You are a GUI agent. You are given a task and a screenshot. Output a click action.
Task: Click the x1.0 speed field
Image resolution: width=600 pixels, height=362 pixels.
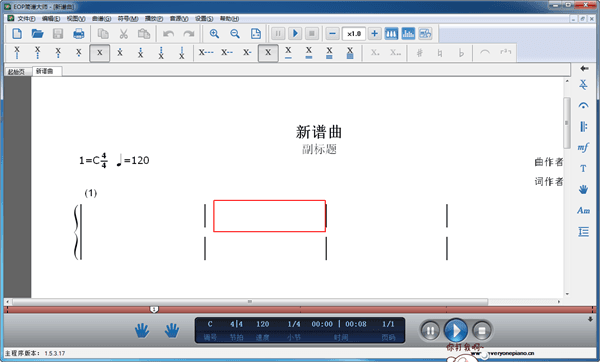pyautogui.click(x=354, y=34)
